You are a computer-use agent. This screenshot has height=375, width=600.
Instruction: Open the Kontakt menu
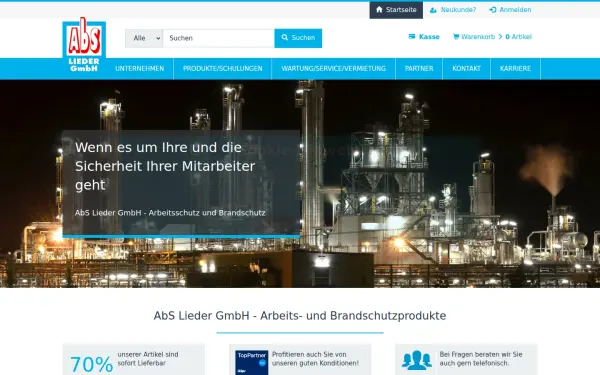(466, 69)
